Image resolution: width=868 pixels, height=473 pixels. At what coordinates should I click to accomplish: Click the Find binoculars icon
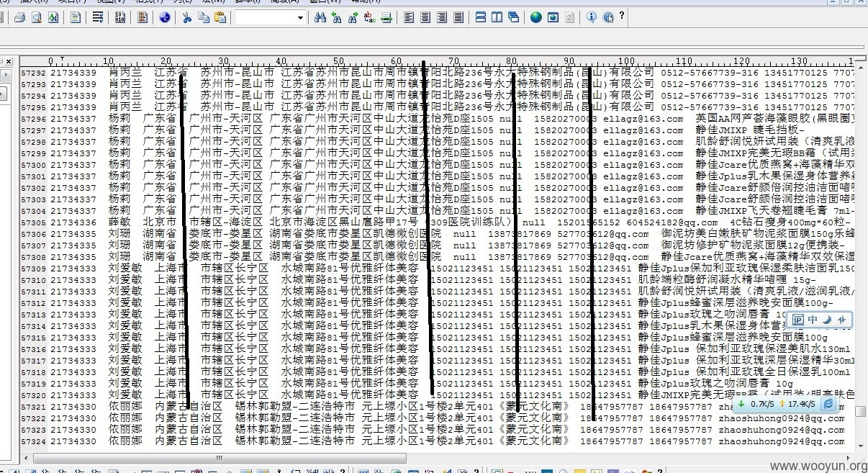point(320,17)
